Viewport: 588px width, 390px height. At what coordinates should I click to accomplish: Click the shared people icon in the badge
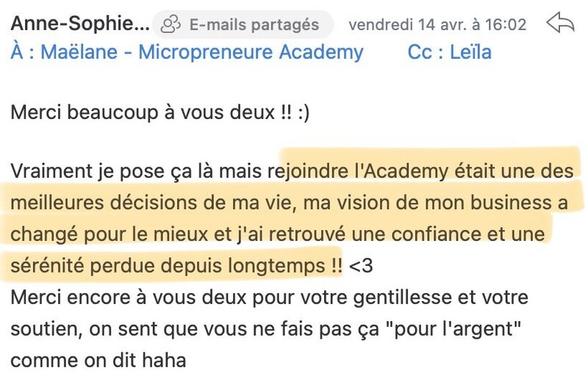171,25
